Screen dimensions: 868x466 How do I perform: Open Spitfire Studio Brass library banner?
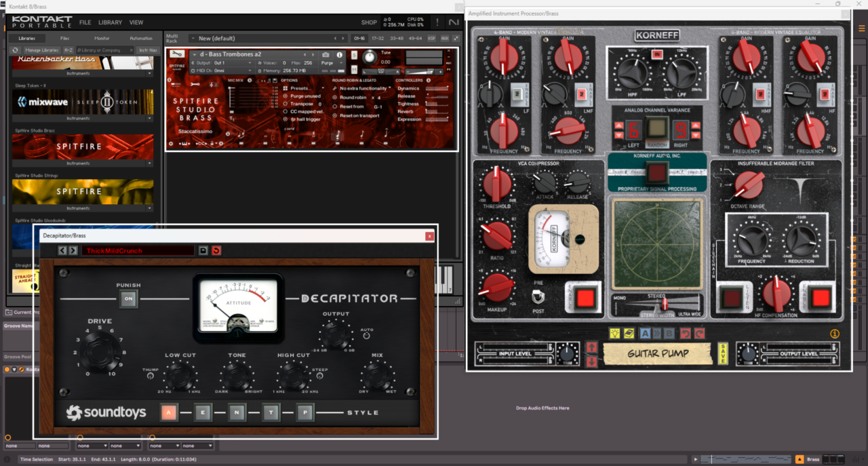83,147
